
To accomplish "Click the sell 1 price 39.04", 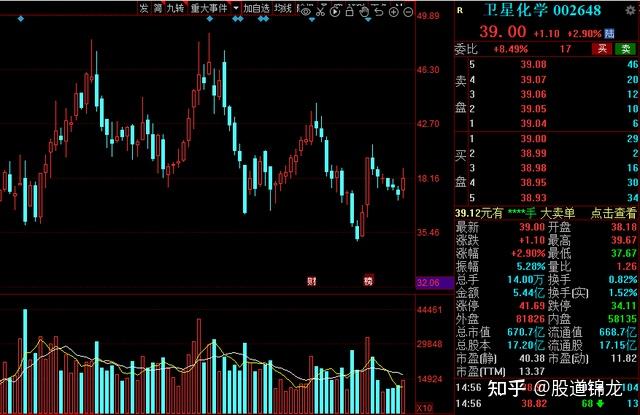I will (533, 124).
